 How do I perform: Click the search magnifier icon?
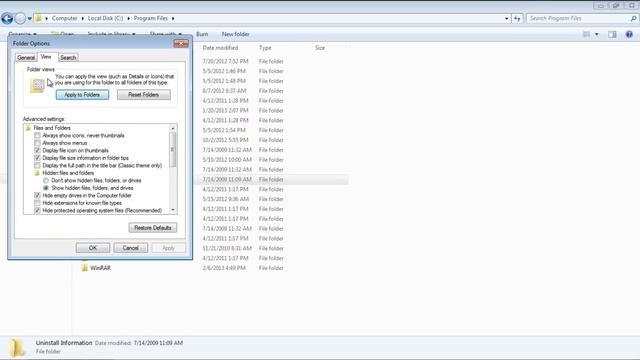click(633, 18)
